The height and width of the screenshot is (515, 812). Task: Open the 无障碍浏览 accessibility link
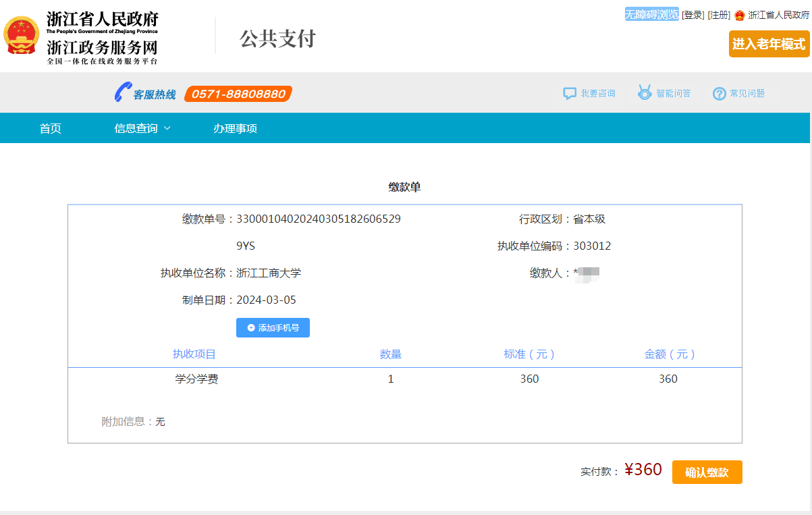[651, 15]
